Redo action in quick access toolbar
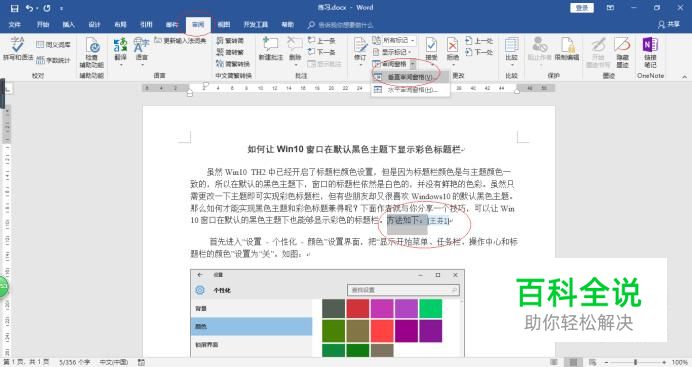The height and width of the screenshot is (367, 692). (47, 8)
